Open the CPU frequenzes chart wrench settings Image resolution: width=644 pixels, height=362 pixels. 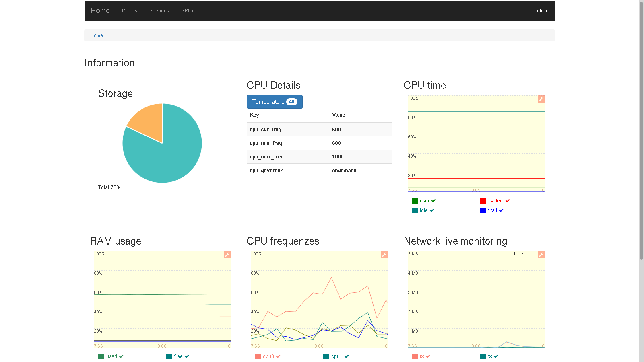[x=384, y=255]
